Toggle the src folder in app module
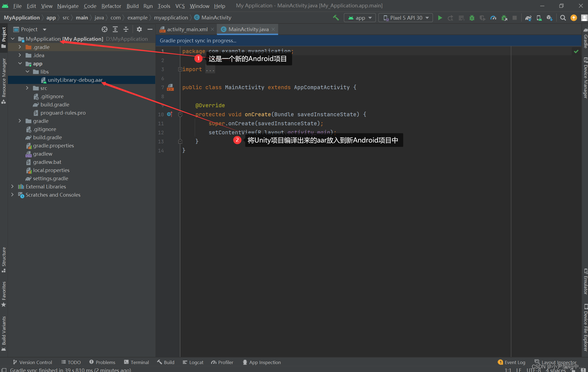The width and height of the screenshot is (588, 372). point(27,88)
